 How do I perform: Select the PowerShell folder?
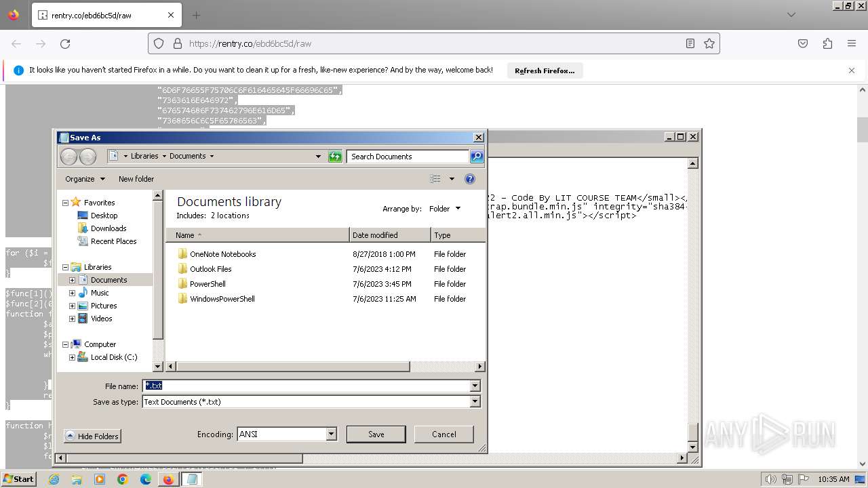pos(208,284)
